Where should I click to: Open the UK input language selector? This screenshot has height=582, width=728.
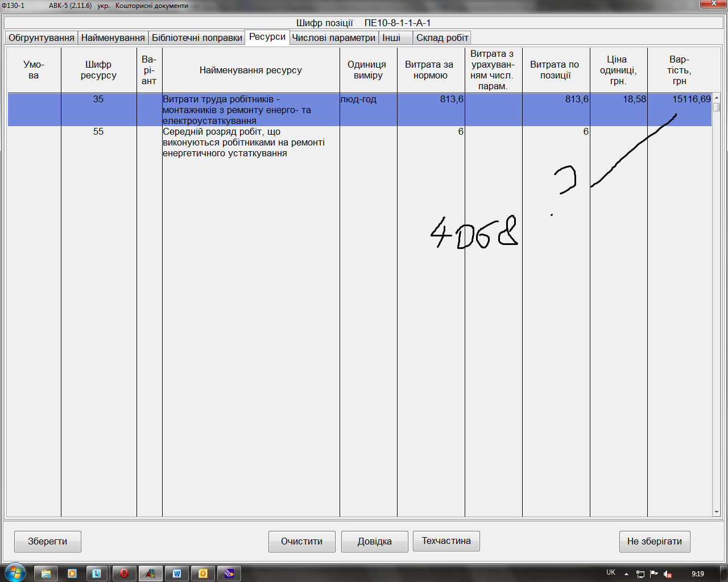[611, 573]
